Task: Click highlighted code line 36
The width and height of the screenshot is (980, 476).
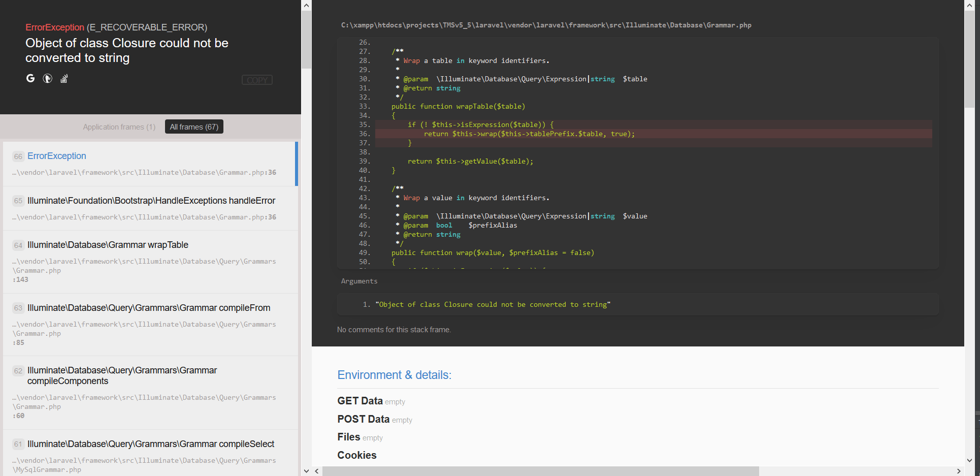Action: pyautogui.click(x=654, y=134)
